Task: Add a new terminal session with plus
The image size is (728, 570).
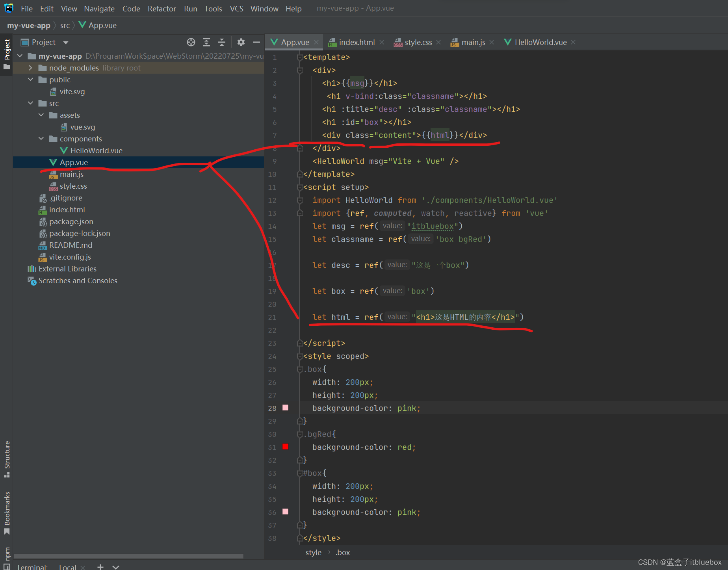Action: pyautogui.click(x=100, y=567)
